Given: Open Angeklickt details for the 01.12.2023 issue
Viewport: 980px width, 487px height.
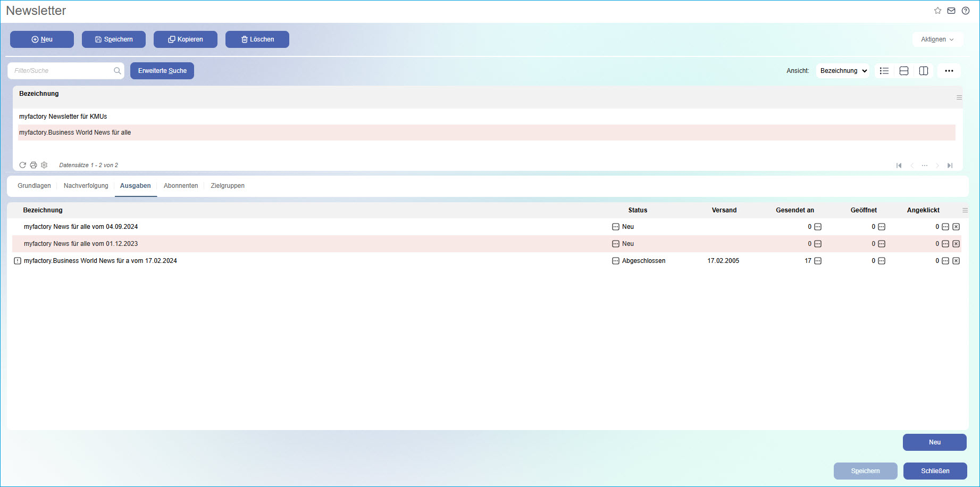Looking at the screenshot, I should 945,244.
